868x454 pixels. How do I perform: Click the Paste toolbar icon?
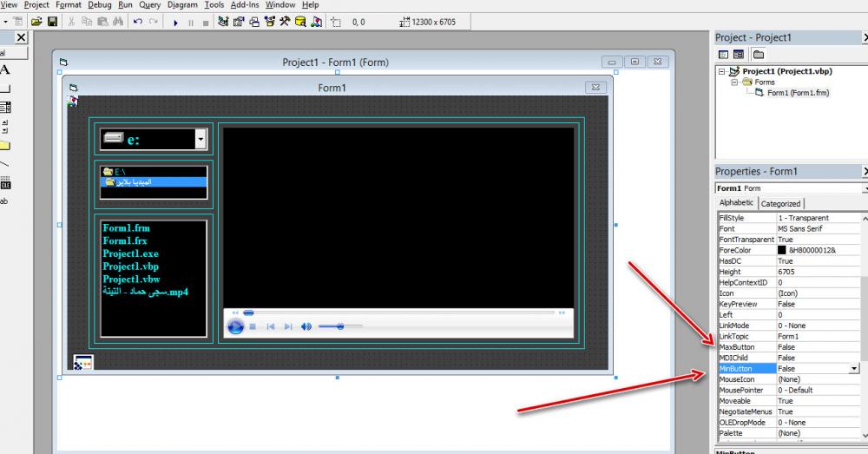102,23
